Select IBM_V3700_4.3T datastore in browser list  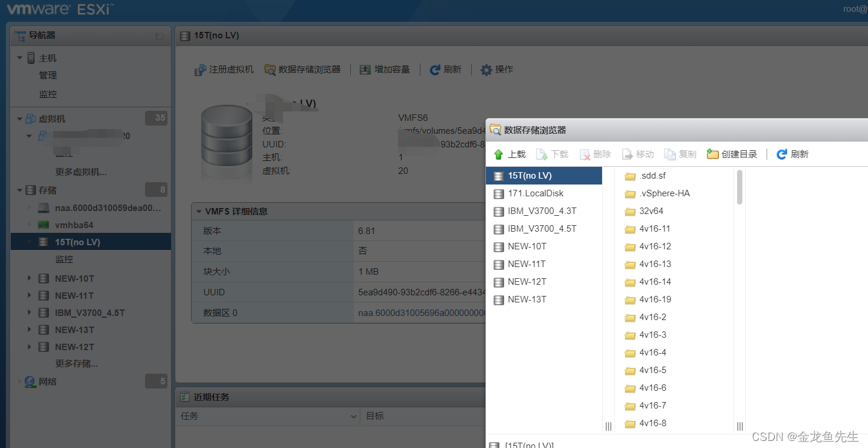tap(544, 211)
